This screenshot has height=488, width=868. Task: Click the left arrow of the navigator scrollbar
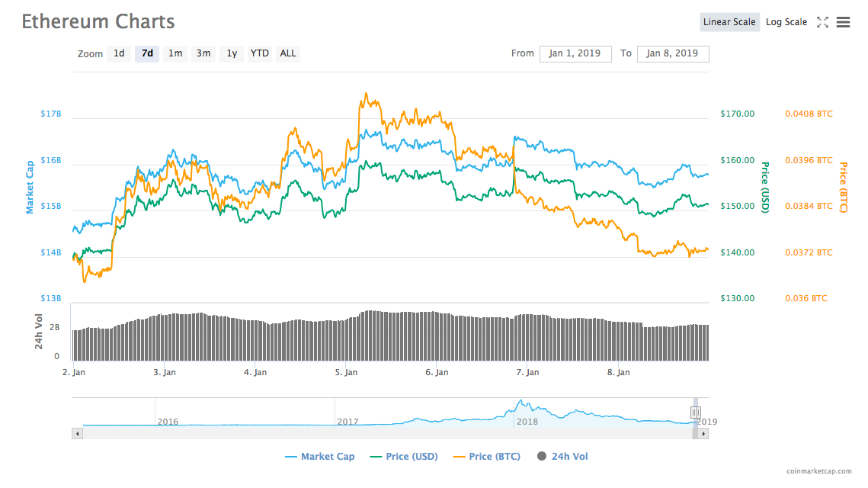(77, 432)
